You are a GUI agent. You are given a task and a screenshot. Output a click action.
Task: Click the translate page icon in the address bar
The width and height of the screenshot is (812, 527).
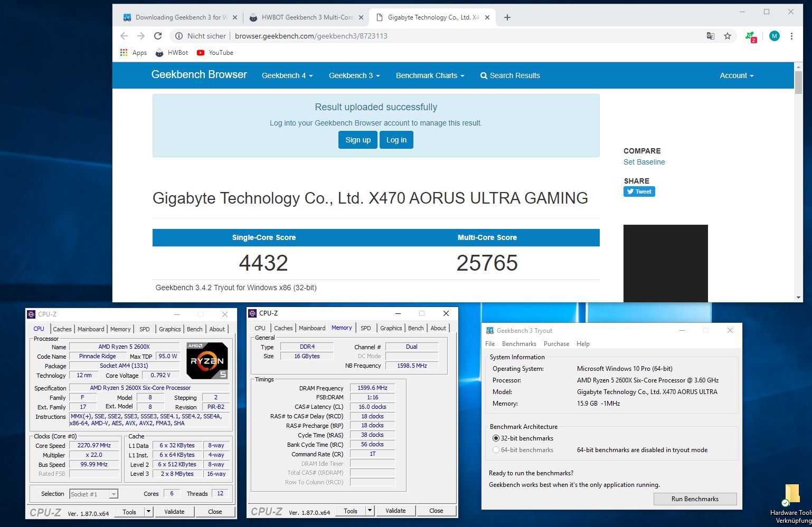click(711, 36)
